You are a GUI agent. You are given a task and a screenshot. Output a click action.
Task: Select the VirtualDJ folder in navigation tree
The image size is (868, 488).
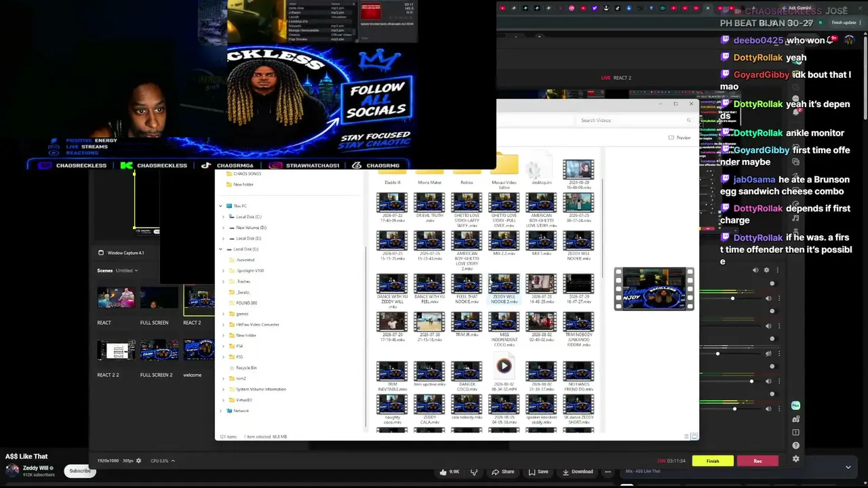240,400
